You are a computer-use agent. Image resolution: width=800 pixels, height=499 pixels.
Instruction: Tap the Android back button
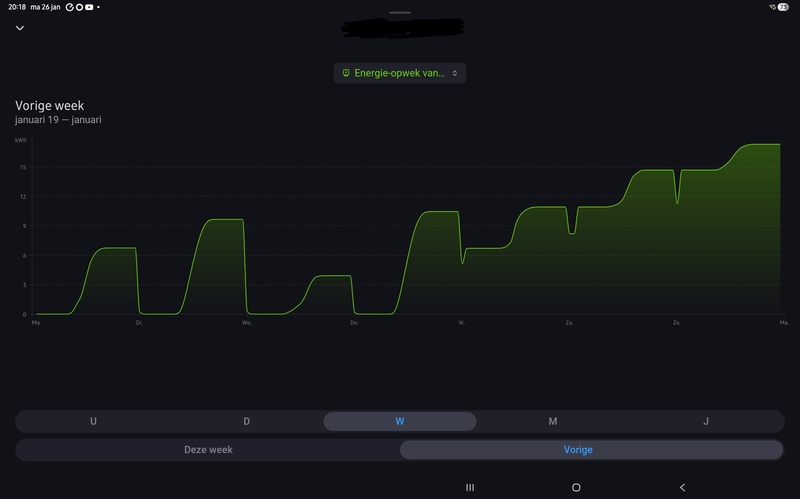coord(682,487)
